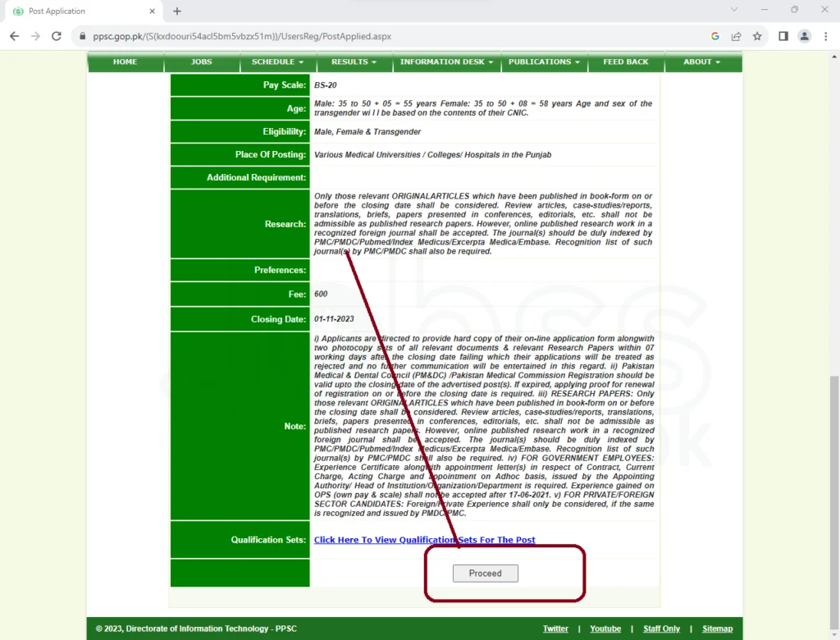Open a new tab with plus icon
The height and width of the screenshot is (640, 840).
(177, 11)
